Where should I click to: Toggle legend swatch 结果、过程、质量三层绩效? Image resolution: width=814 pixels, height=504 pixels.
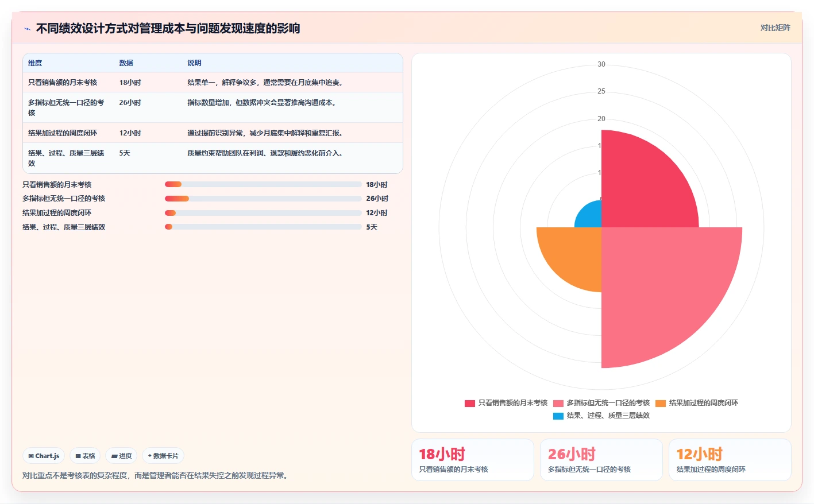tap(558, 416)
